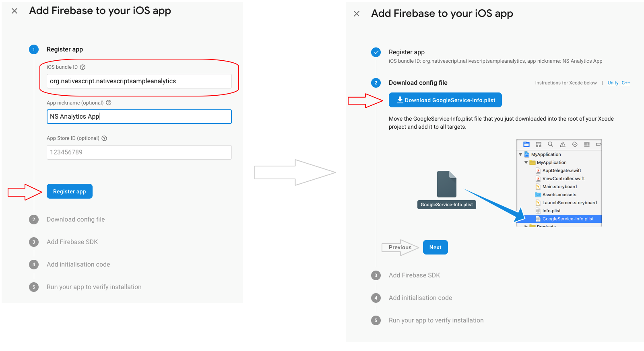Collapse the MyApplication folder disclosure triangle
The width and height of the screenshot is (644, 351).
pyautogui.click(x=526, y=162)
